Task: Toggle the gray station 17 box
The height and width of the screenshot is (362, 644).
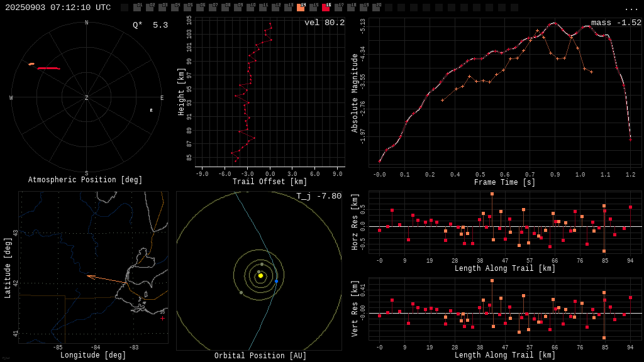Action: pyautogui.click(x=338, y=7)
